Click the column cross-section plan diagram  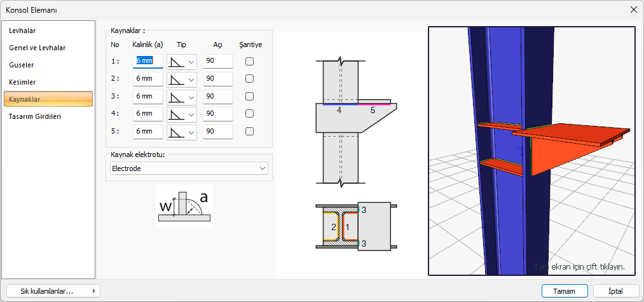(x=356, y=226)
